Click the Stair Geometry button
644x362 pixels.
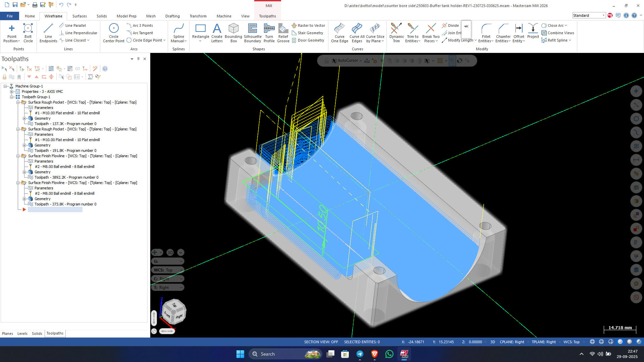[308, 33]
